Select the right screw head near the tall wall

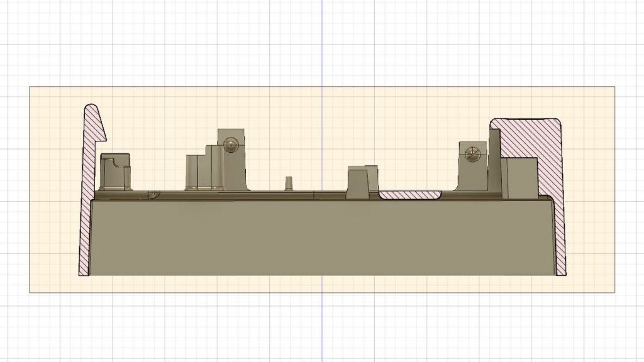[473, 153]
